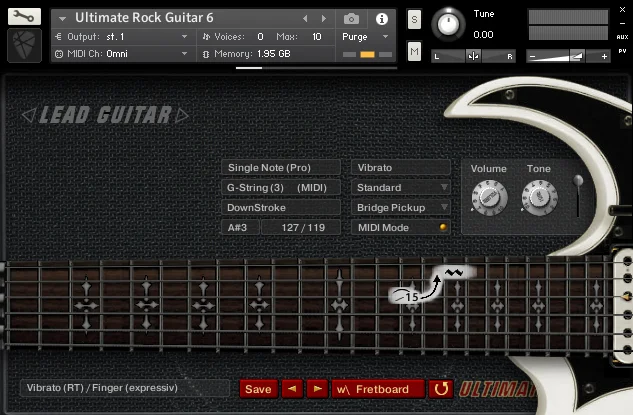Viewport: 633px width, 415px height.
Task: Open the Bridge Pickup dropdown
Action: point(402,208)
